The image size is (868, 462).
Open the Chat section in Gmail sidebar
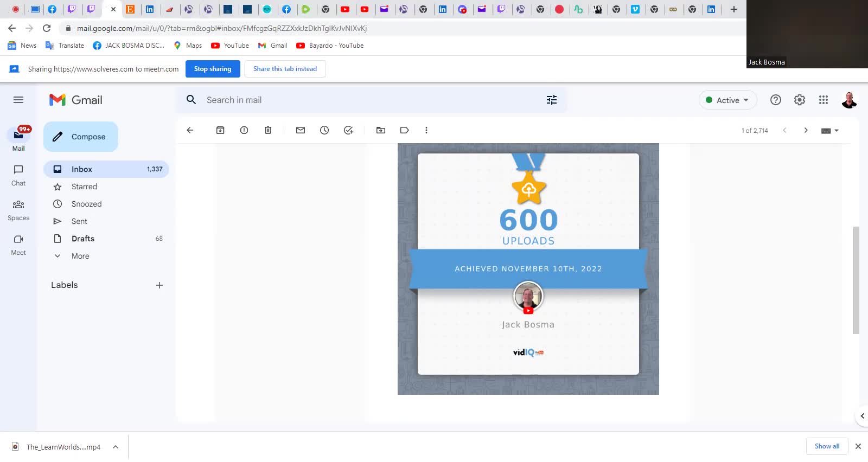(x=18, y=175)
